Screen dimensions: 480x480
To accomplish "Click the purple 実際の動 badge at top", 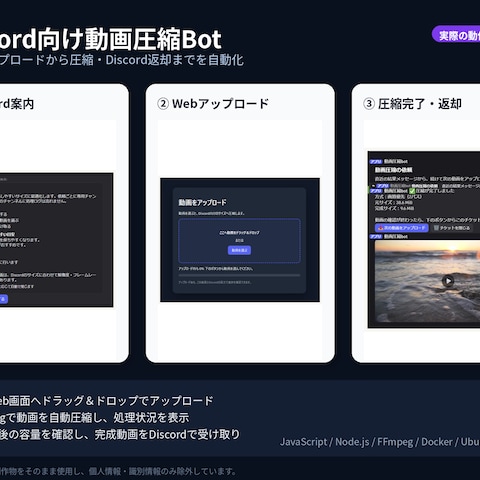I will (x=456, y=35).
